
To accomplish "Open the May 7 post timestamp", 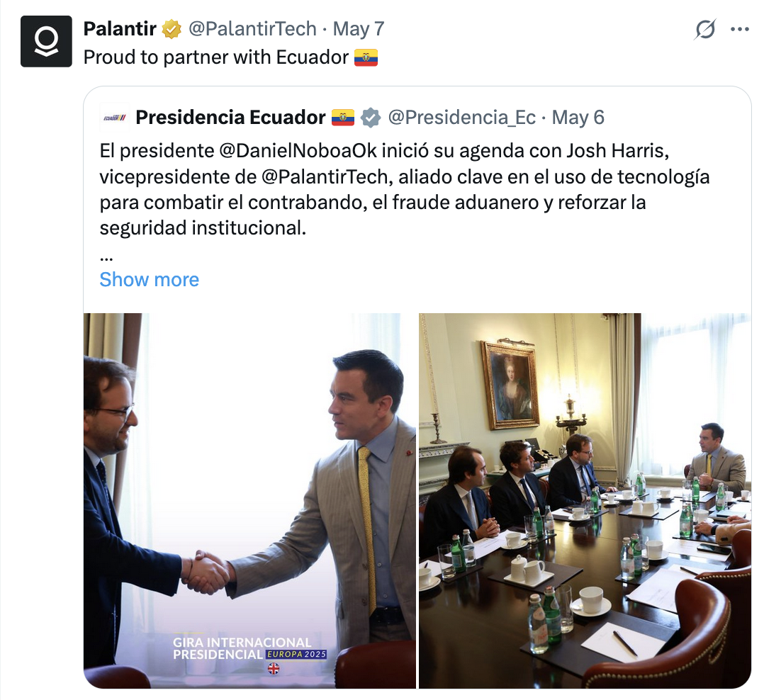I will pos(359,29).
